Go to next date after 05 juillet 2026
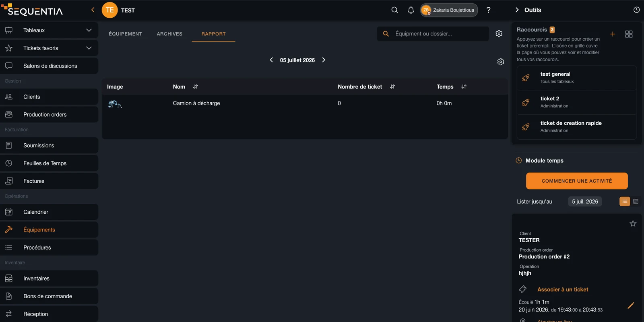Image resolution: width=644 pixels, height=322 pixels. [324, 60]
